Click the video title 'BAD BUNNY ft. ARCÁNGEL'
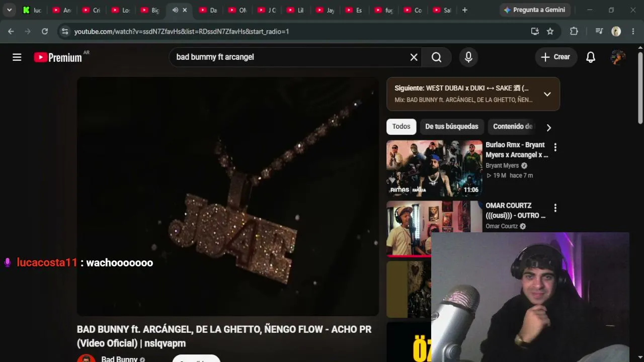The width and height of the screenshot is (644, 362). pos(224,336)
